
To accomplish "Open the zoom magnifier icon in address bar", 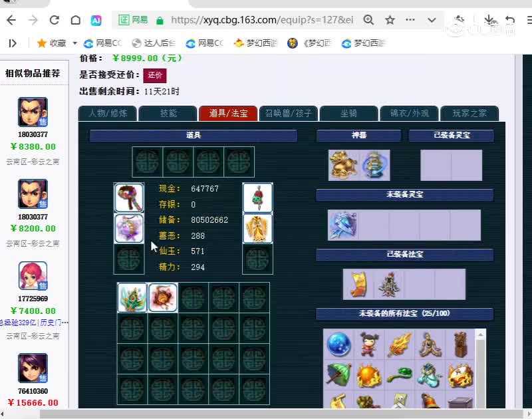I will (368, 20).
